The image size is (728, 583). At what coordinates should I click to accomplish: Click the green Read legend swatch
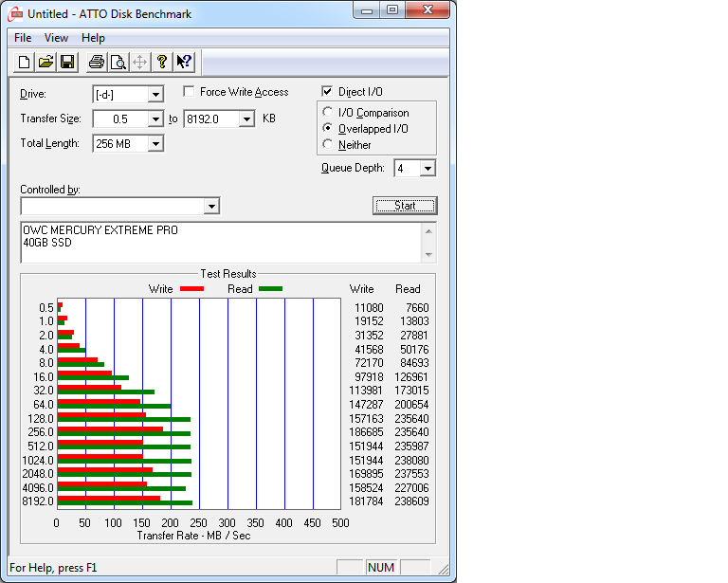tap(270, 289)
